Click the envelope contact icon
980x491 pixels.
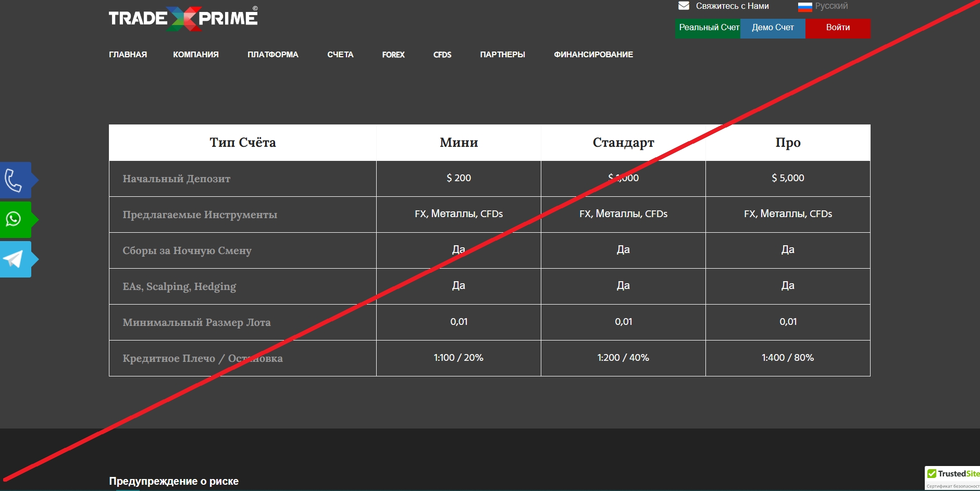coord(684,6)
